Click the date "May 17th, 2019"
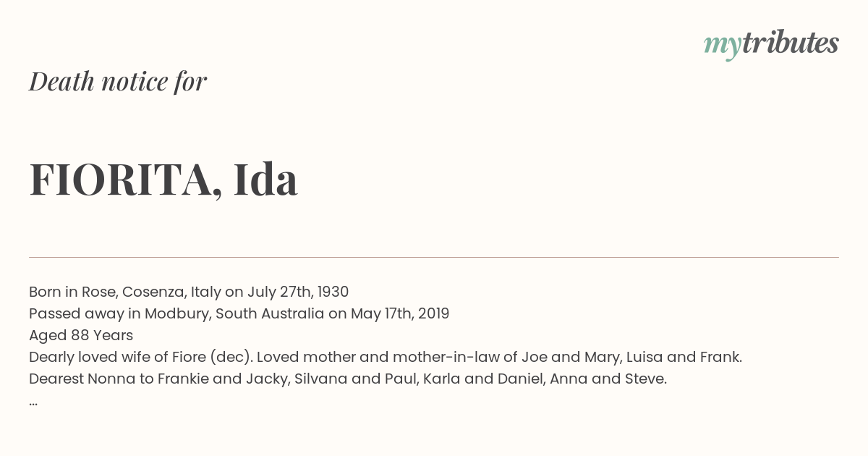868x456 pixels. click(400, 313)
